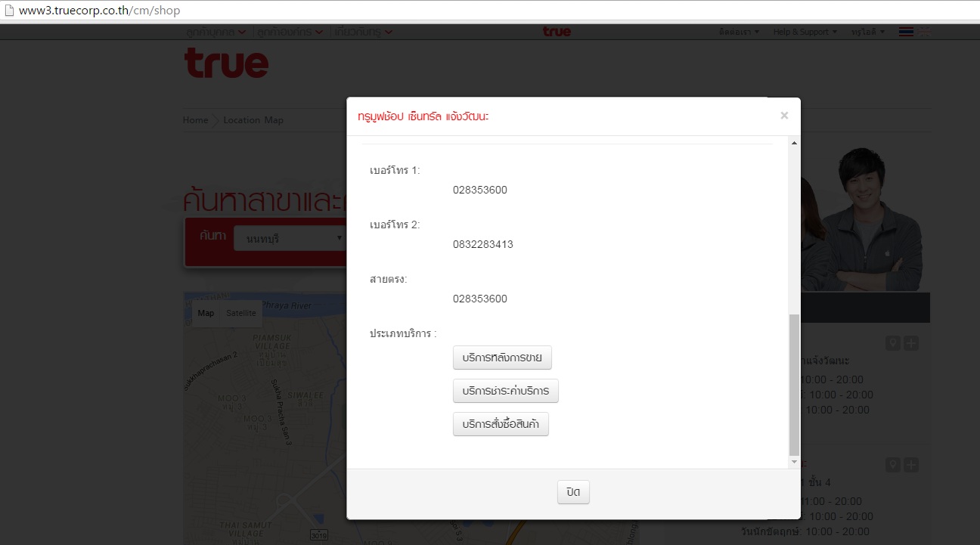Click the dialog title ทรูมูฟช้อป เซ็นทรัล แจ้งวัฒนะ
The width and height of the screenshot is (980, 545).
click(x=423, y=116)
